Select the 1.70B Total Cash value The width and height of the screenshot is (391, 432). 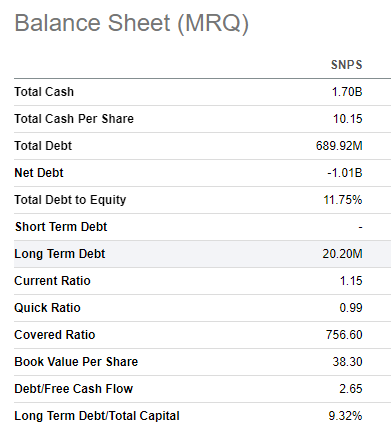pyautogui.click(x=347, y=92)
